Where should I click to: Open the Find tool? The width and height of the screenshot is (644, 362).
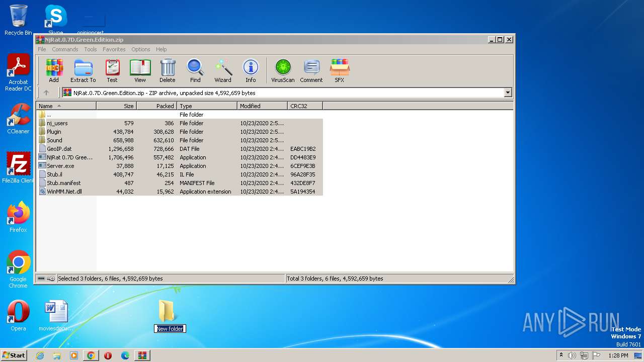195,71
